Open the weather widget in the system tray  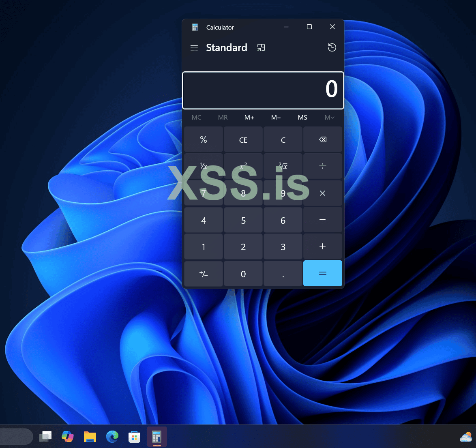[x=465, y=437]
